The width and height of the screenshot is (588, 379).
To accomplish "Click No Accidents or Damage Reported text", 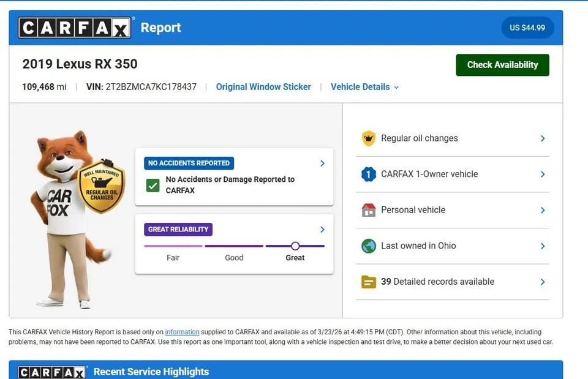I will pos(230,185).
